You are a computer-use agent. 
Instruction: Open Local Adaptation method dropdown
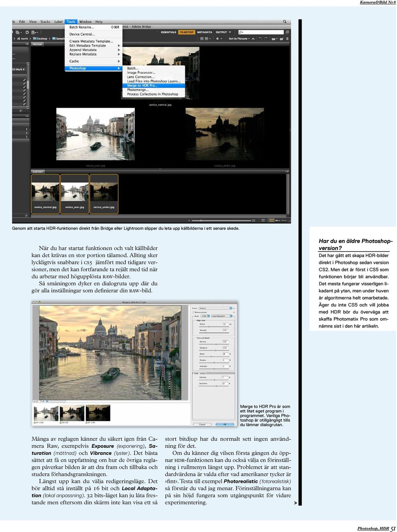coord(222,316)
